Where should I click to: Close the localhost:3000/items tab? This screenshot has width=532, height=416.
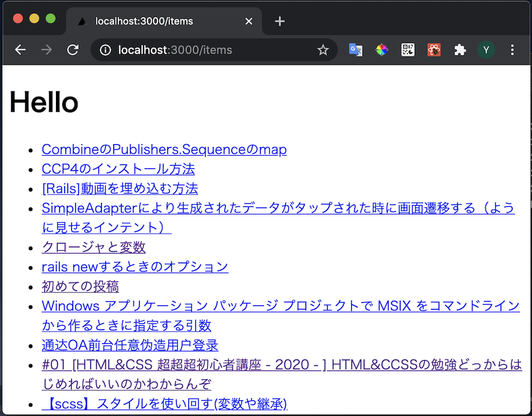tap(249, 22)
